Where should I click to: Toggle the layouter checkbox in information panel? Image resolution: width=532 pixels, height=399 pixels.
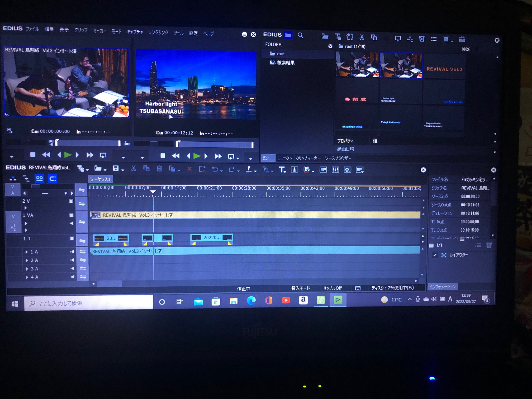(435, 255)
